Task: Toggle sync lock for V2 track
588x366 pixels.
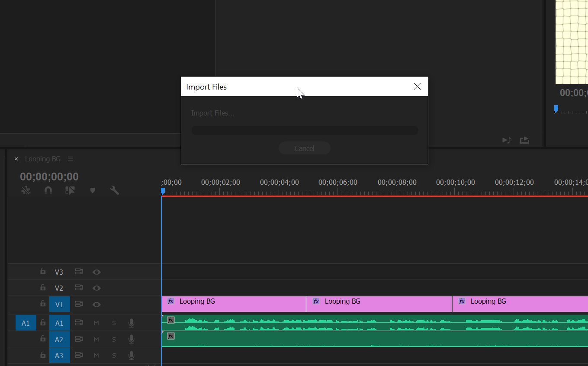Action: [79, 288]
